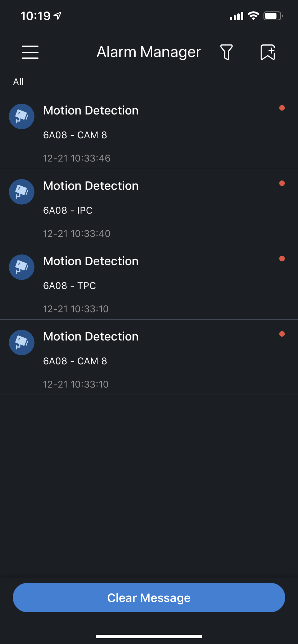Screen dimensions: 298x644
Task: Tap the 12-21 10:33:40 timestamp
Action: (x=77, y=234)
